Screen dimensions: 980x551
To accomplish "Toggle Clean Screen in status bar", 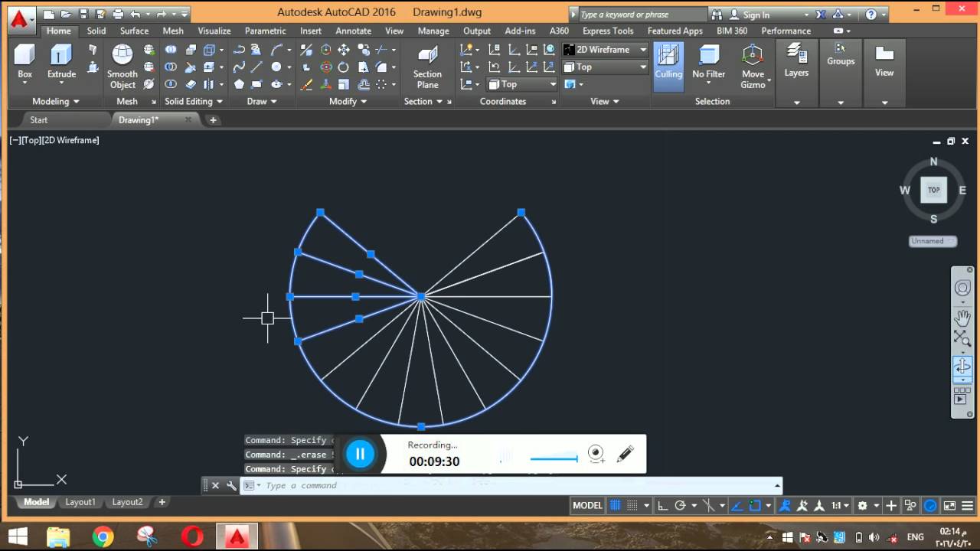I will coord(949,505).
